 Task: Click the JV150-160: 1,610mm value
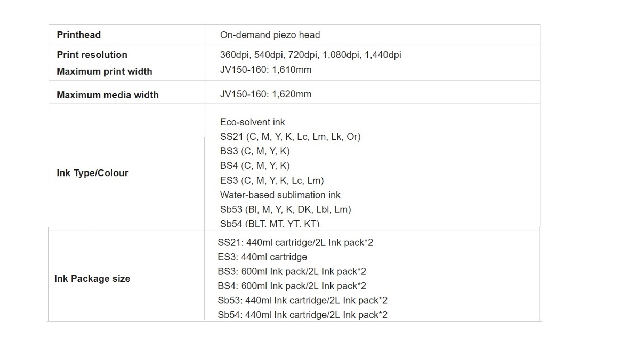click(x=265, y=70)
